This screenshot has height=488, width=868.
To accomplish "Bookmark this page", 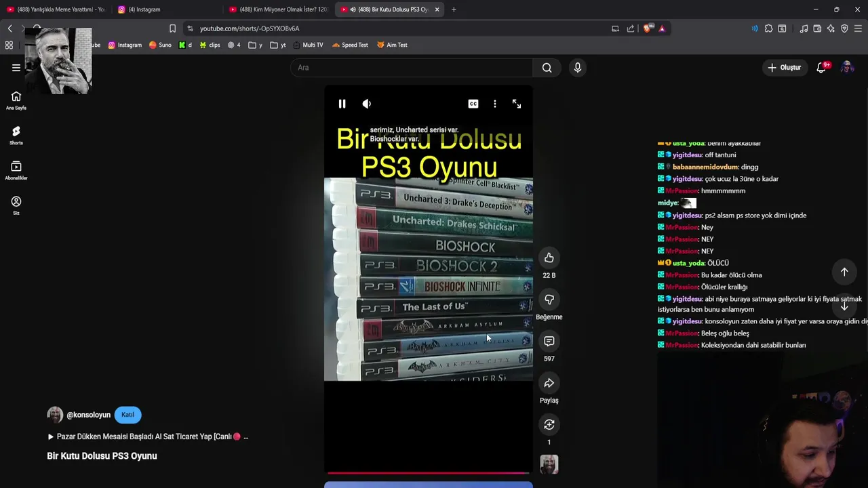I will point(172,28).
